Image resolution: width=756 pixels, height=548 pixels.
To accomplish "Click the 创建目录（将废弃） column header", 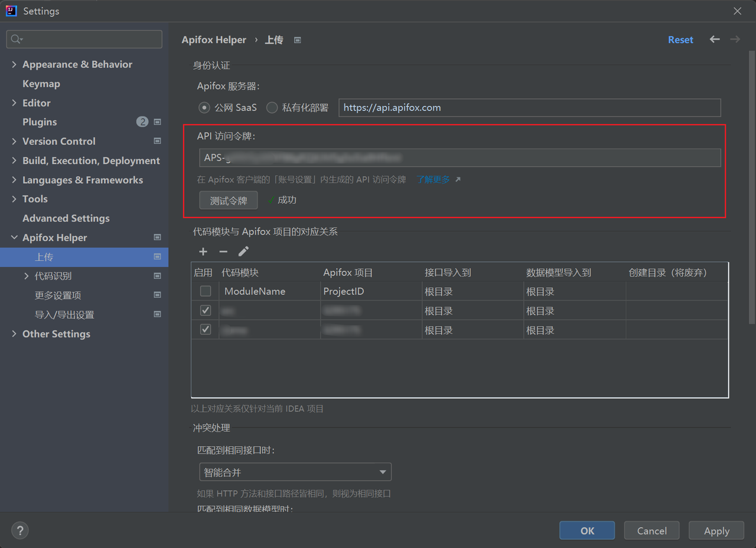I will [667, 273].
